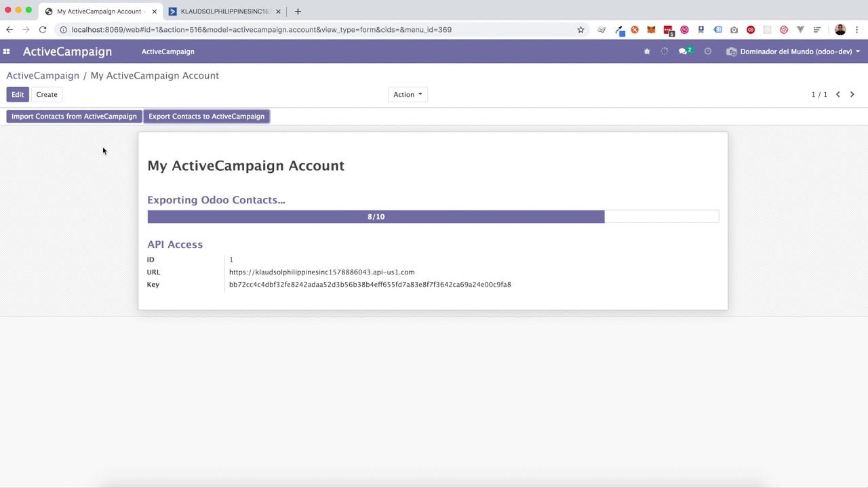Go forward using the browser forward arrow
This screenshot has height=488, width=868.
coord(26,30)
